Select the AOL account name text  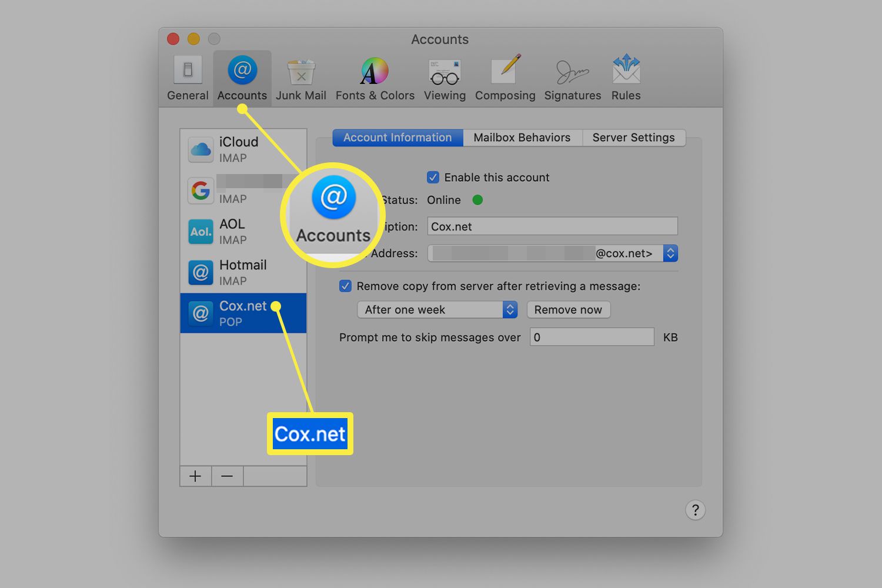(232, 224)
